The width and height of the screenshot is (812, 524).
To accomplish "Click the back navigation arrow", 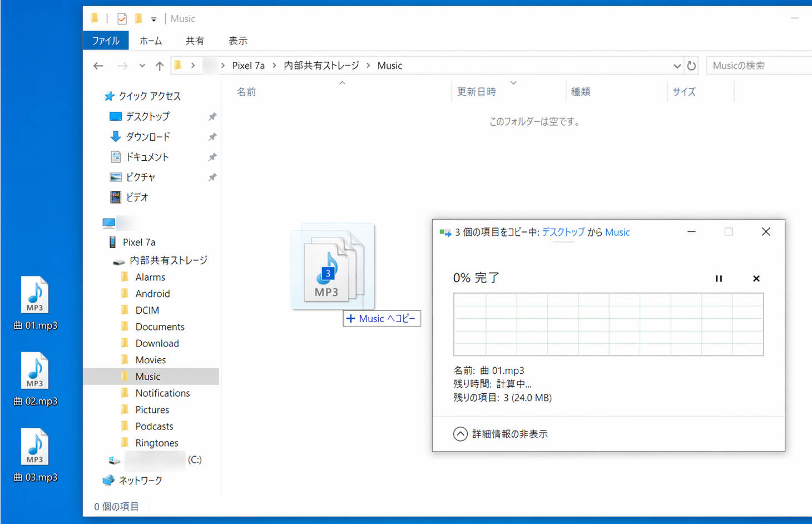I will point(98,65).
